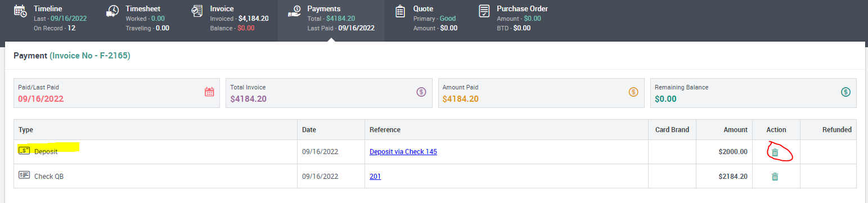Switch to the Timesheet tab
Screen dimensions: 868x203
[138, 18]
